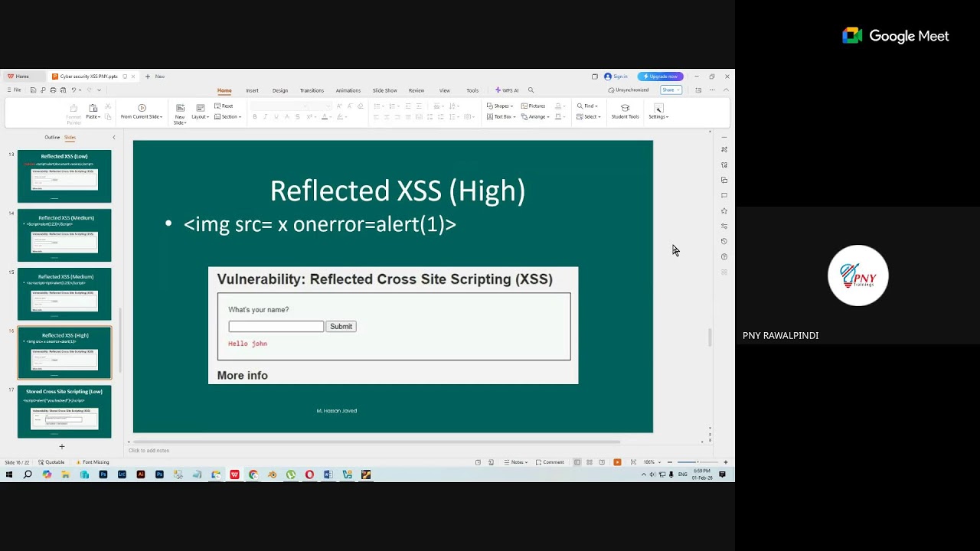
Task: Open the Text Box dropdown
Action: pyautogui.click(x=501, y=117)
